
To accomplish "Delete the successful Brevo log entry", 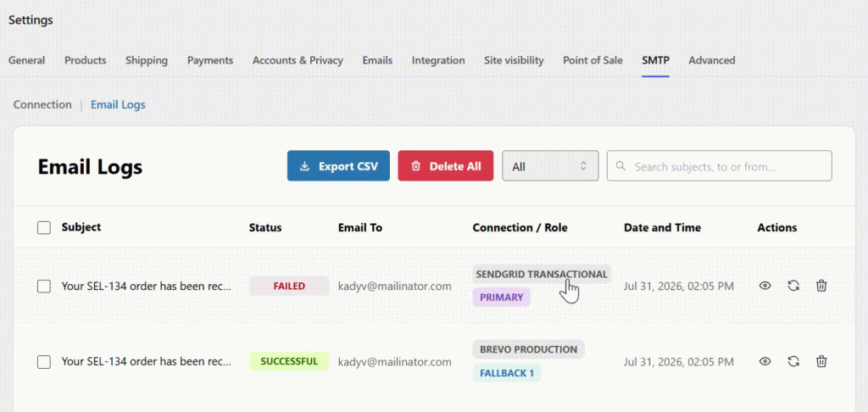I will 821,362.
